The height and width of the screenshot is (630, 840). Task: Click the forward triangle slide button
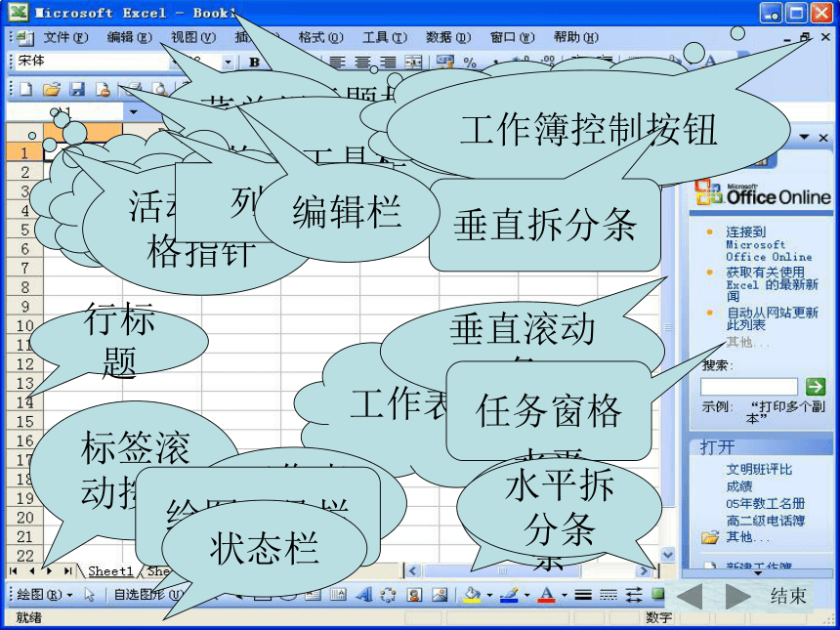[737, 596]
